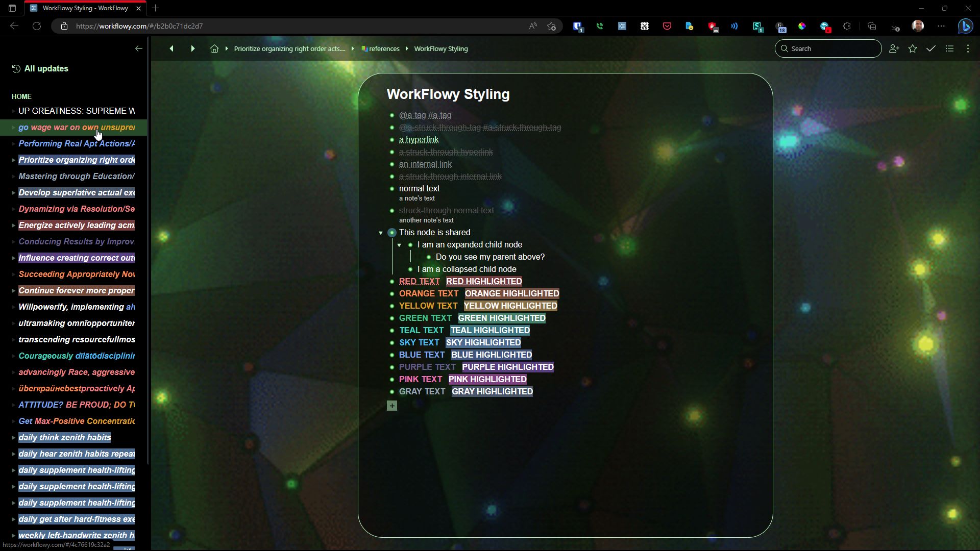Zoom into the shared node bullet
The width and height of the screenshot is (980, 551).
click(392, 233)
